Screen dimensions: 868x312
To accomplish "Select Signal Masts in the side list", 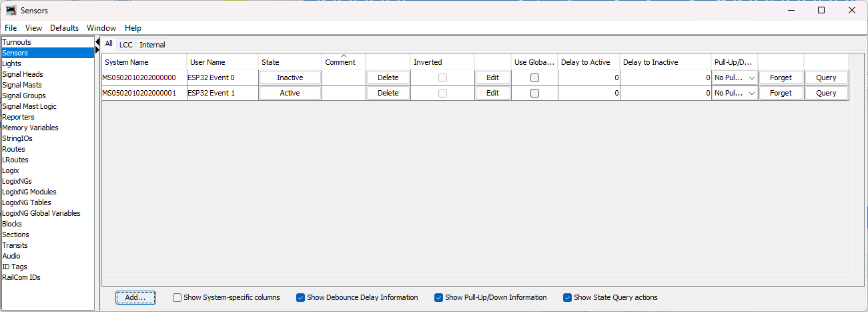I will tap(21, 85).
